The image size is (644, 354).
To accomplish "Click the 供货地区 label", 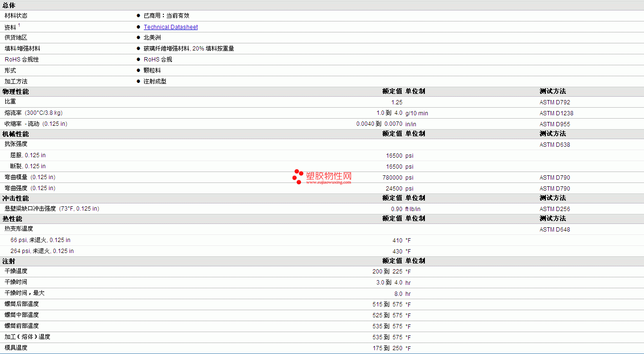I will tap(16, 38).
